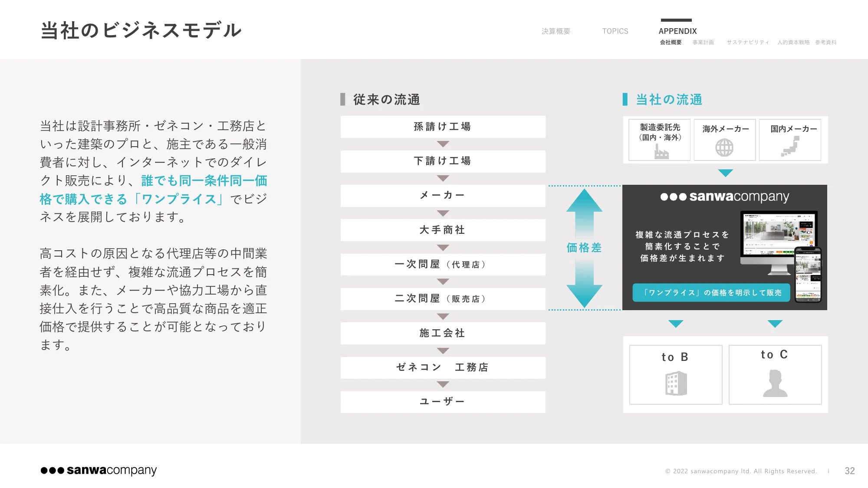Click the ユーザー box
868x488 pixels.
pos(443,402)
